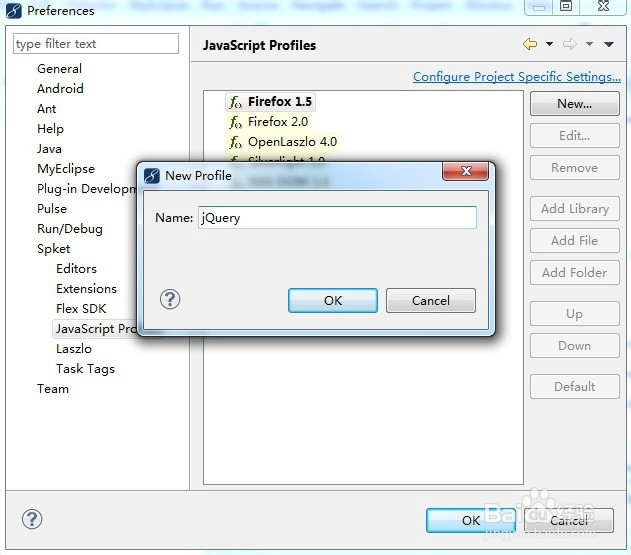Image resolution: width=631 pixels, height=555 pixels.
Task: Close the New Profile dialog
Action: click(x=466, y=171)
